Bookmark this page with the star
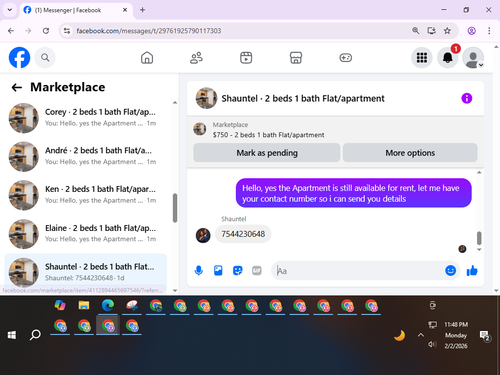500x375 pixels. point(447,31)
